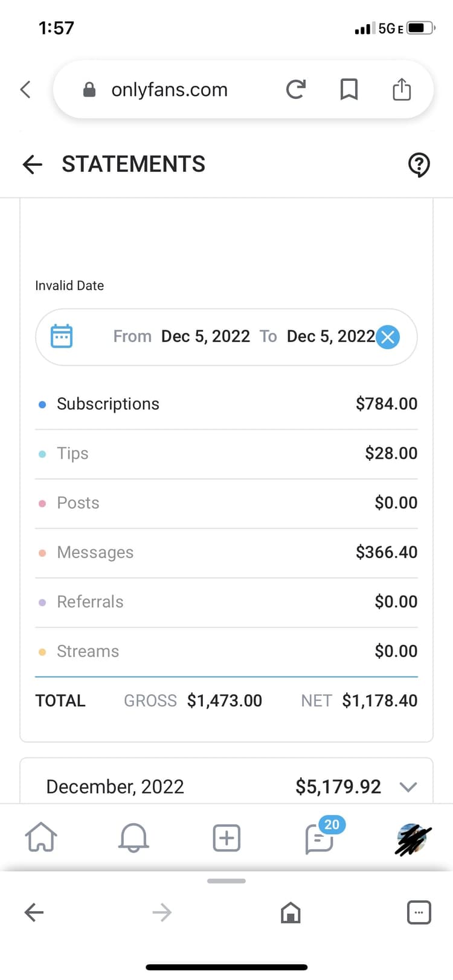
Task: Bookmark the page in the address bar
Action: coord(349,89)
